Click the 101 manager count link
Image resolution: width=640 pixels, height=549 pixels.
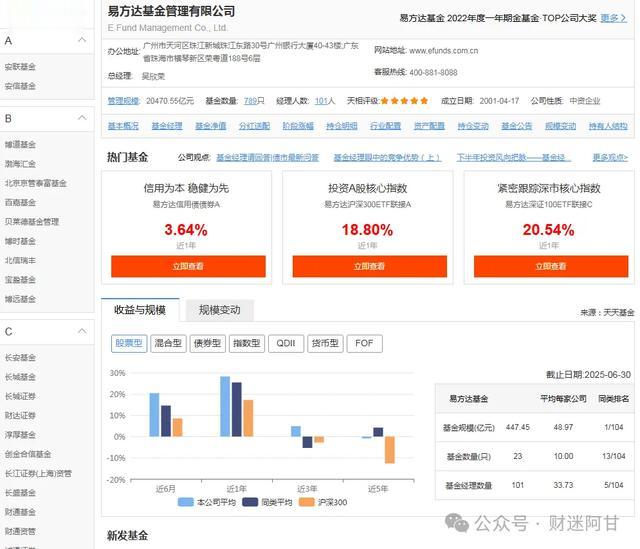coord(321,101)
